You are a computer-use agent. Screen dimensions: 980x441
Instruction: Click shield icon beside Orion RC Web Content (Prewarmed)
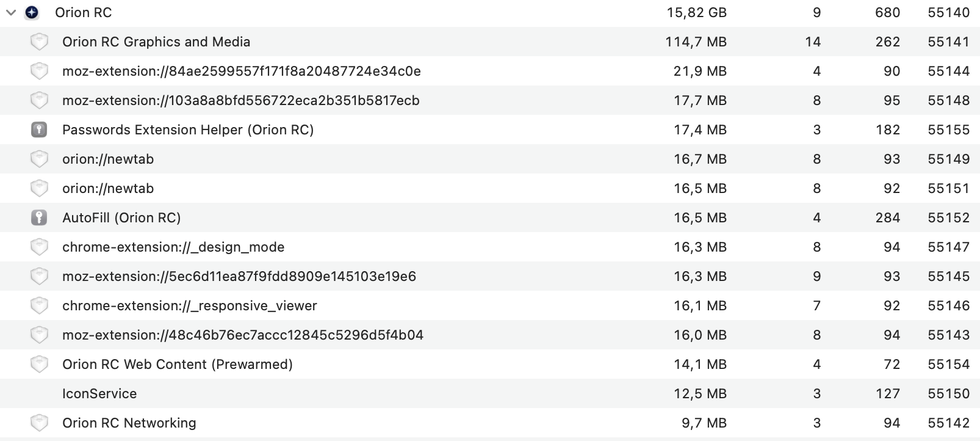pyautogui.click(x=39, y=364)
